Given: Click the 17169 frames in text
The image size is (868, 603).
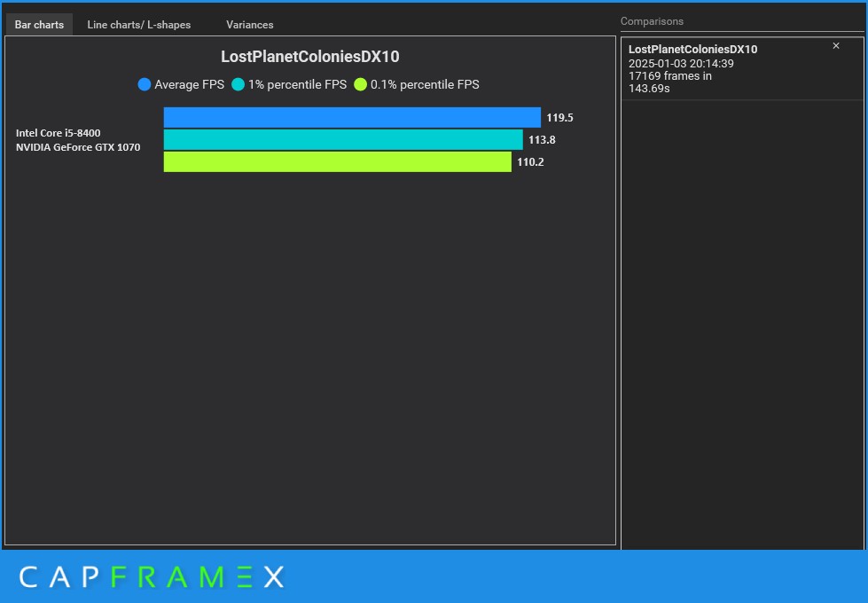Looking at the screenshot, I should (669, 76).
